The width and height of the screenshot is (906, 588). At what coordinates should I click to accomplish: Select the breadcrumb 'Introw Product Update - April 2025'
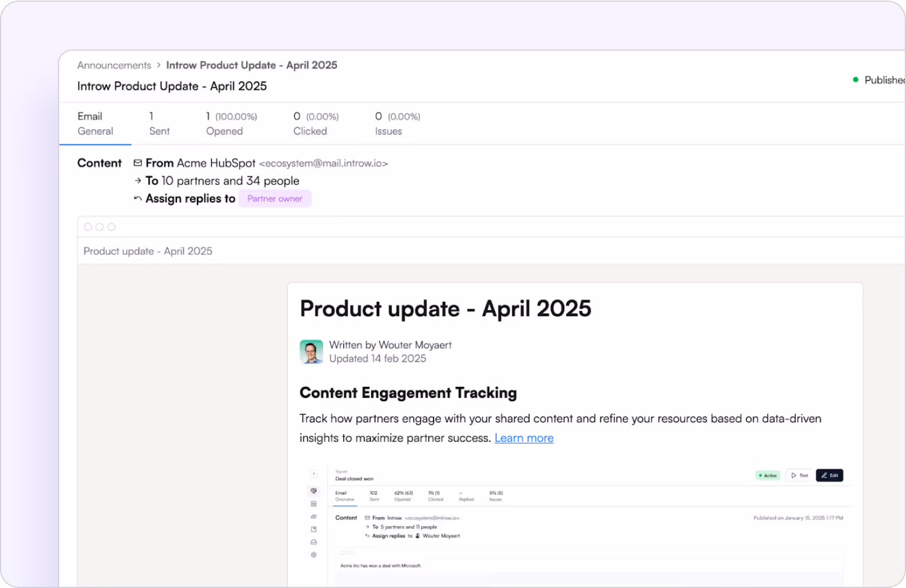(251, 65)
